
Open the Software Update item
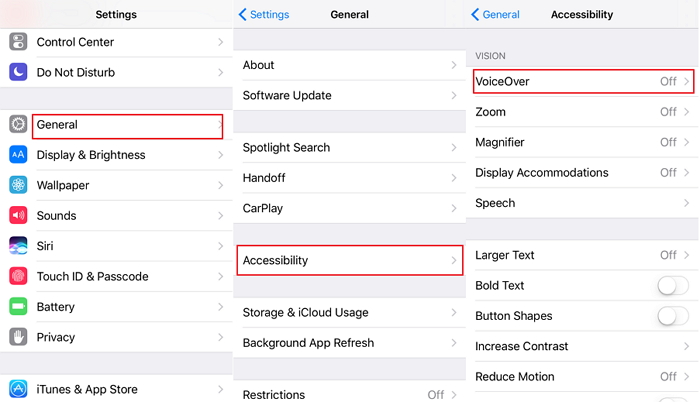(349, 96)
